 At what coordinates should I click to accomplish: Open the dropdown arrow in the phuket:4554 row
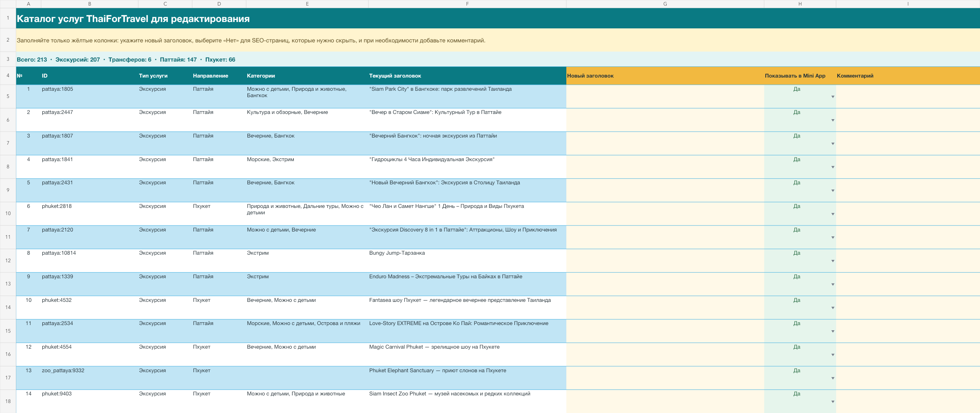[x=833, y=355]
